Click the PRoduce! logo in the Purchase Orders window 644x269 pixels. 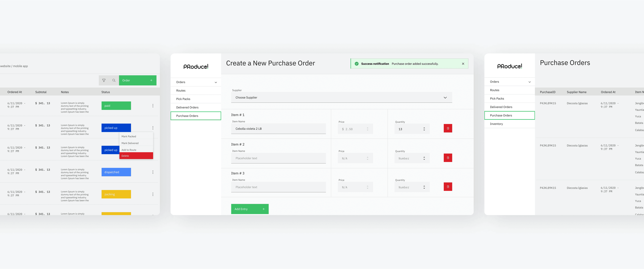[509, 66]
